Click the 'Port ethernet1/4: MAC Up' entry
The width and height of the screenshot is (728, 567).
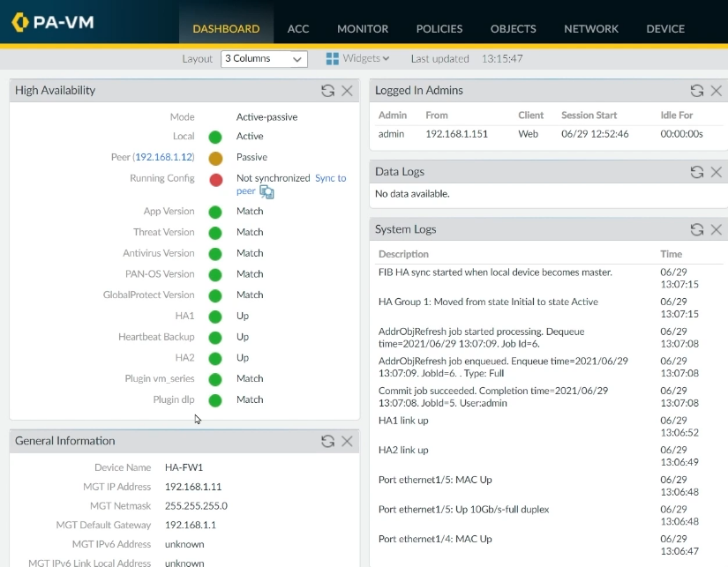pos(435,539)
